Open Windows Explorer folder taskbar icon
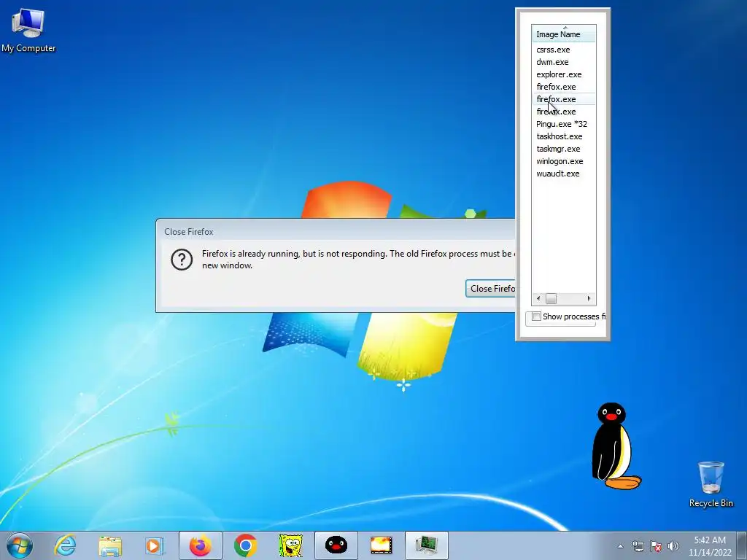The height and width of the screenshot is (560, 747). 110,545
